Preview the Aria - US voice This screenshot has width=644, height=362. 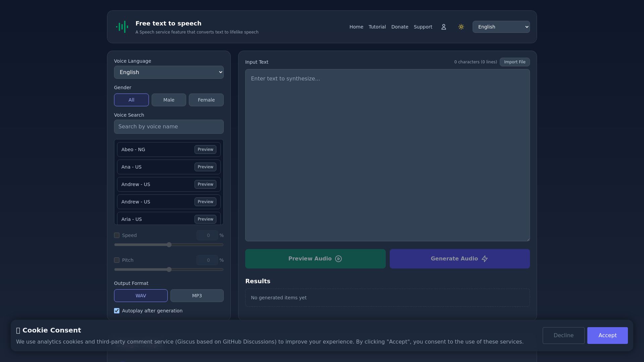pos(205,219)
